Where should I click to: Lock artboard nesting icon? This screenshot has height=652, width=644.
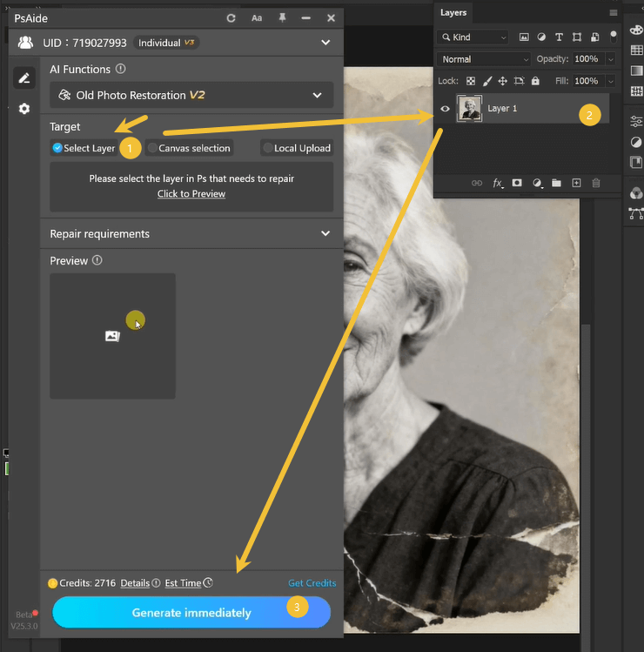(x=519, y=81)
